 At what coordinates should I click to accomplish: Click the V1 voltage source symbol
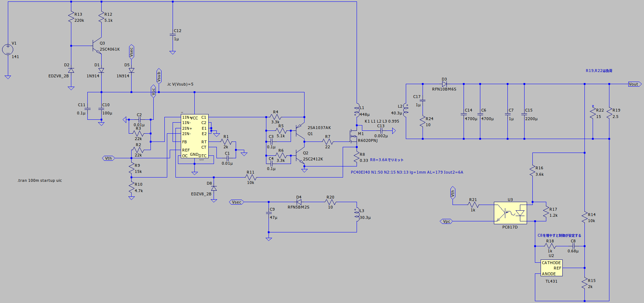(8, 50)
